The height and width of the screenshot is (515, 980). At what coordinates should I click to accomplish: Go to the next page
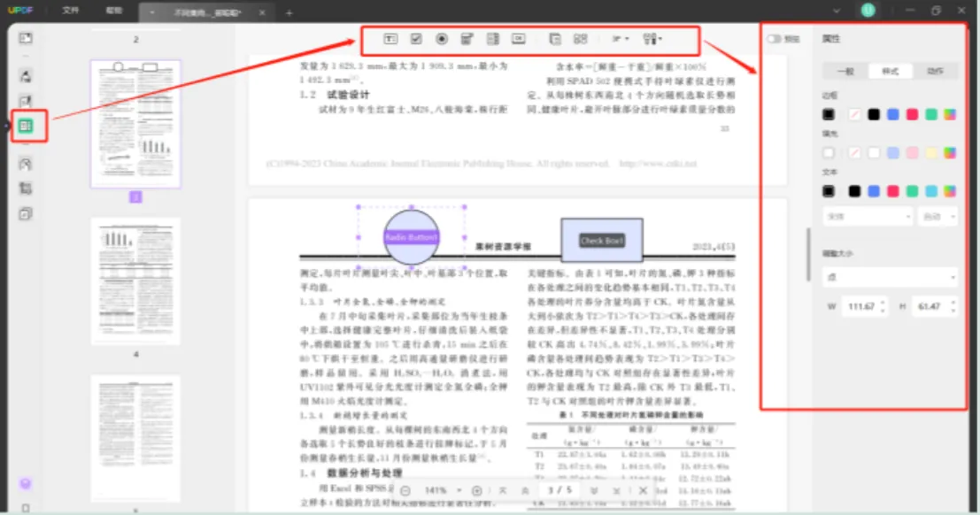pos(594,490)
